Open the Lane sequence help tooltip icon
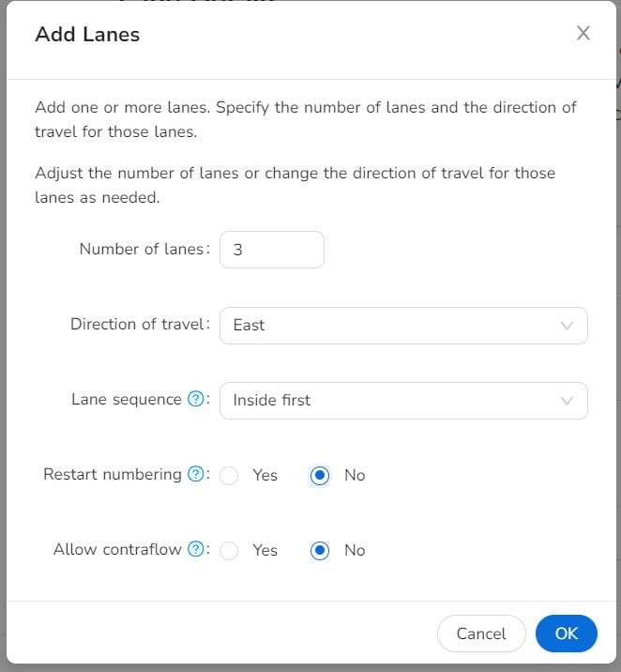This screenshot has height=672, width=621. [x=195, y=400]
